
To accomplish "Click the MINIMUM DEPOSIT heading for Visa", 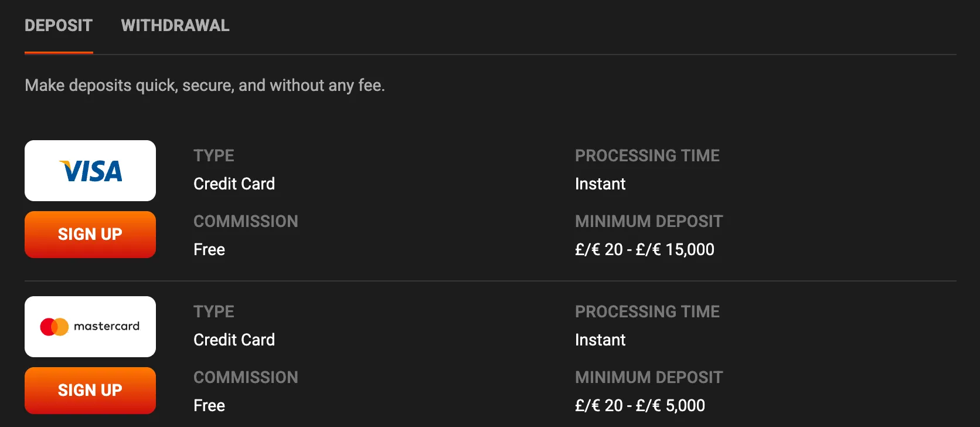I will point(649,221).
